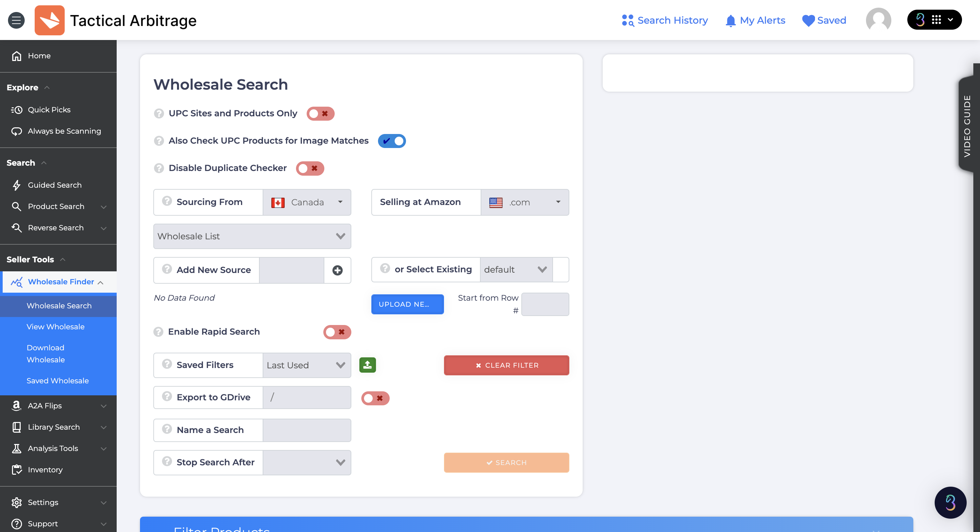Click the CLEAR FILTER button
The image size is (980, 532).
[x=506, y=365]
